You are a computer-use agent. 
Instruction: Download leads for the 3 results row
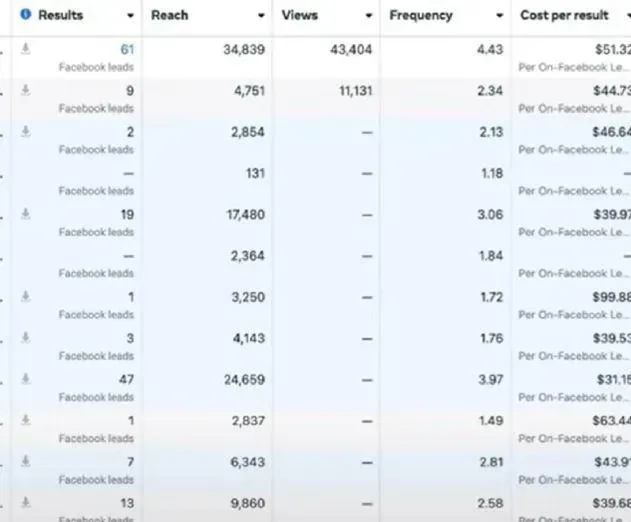click(26, 337)
